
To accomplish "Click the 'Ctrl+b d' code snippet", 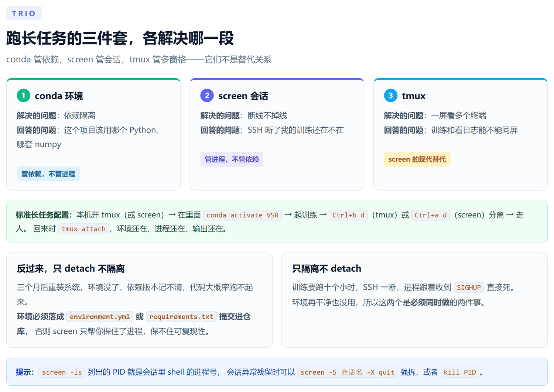I will [x=348, y=215].
